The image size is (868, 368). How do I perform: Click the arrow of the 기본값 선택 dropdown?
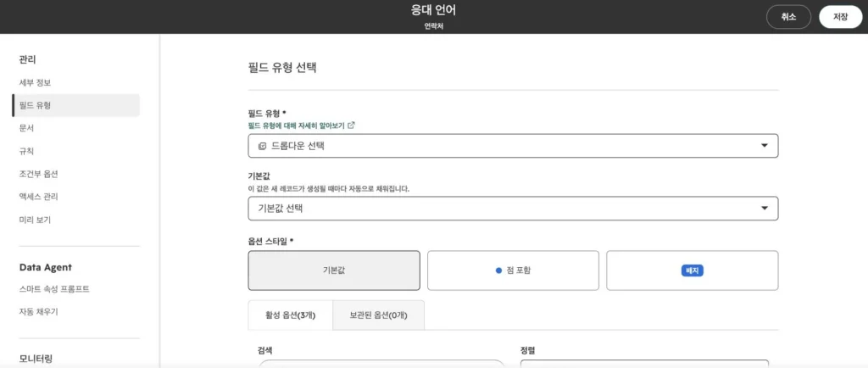[764, 208]
